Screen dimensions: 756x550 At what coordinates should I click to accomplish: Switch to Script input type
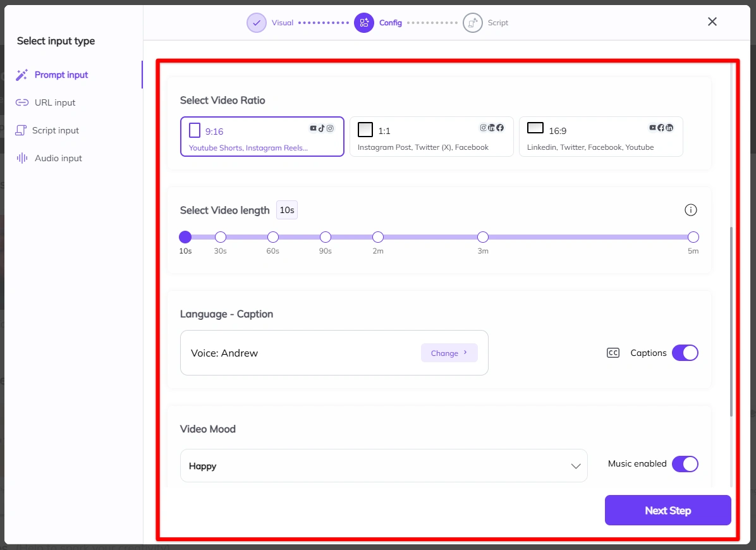(56, 131)
